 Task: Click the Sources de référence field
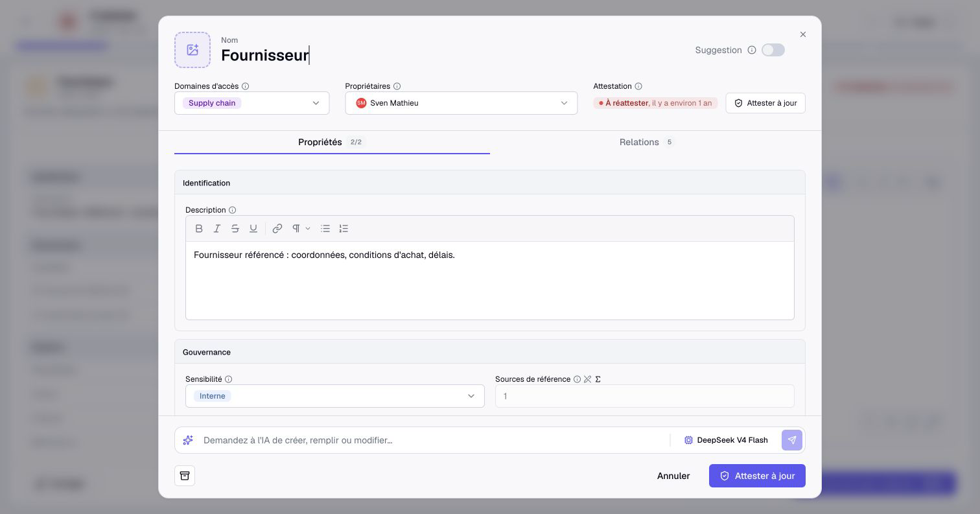click(645, 396)
